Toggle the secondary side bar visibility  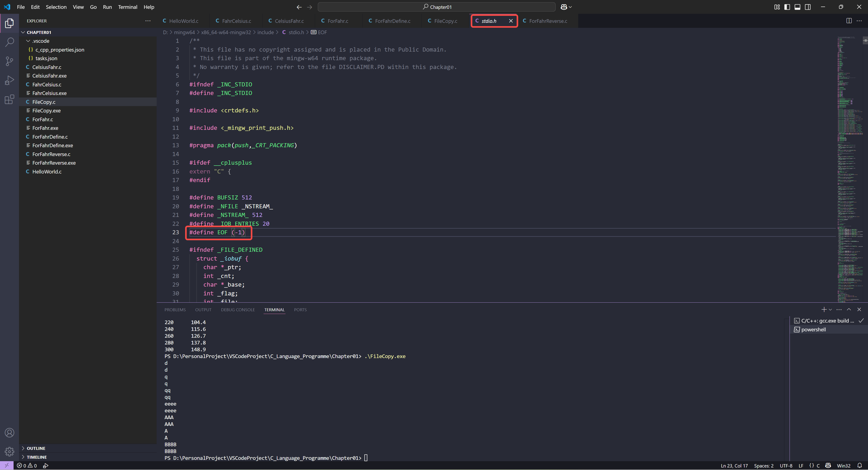point(808,7)
